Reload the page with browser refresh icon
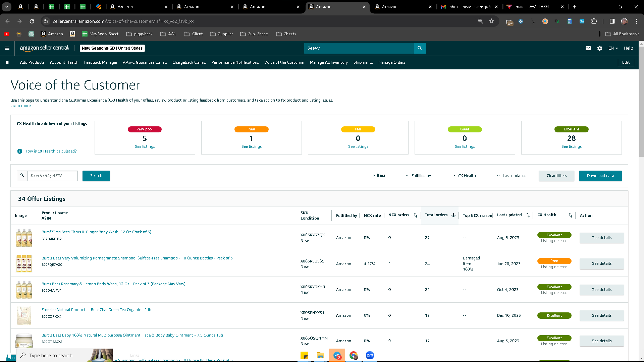 click(x=32, y=21)
